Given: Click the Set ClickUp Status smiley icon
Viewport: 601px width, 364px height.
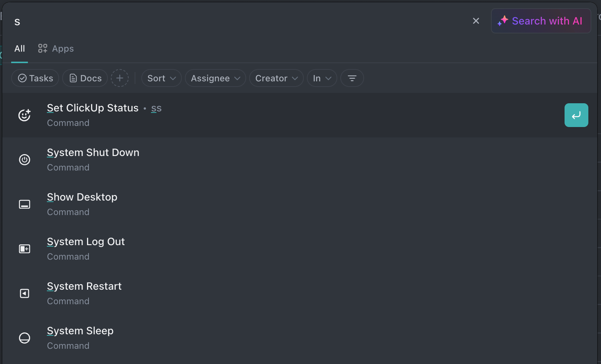Looking at the screenshot, I should pyautogui.click(x=25, y=115).
